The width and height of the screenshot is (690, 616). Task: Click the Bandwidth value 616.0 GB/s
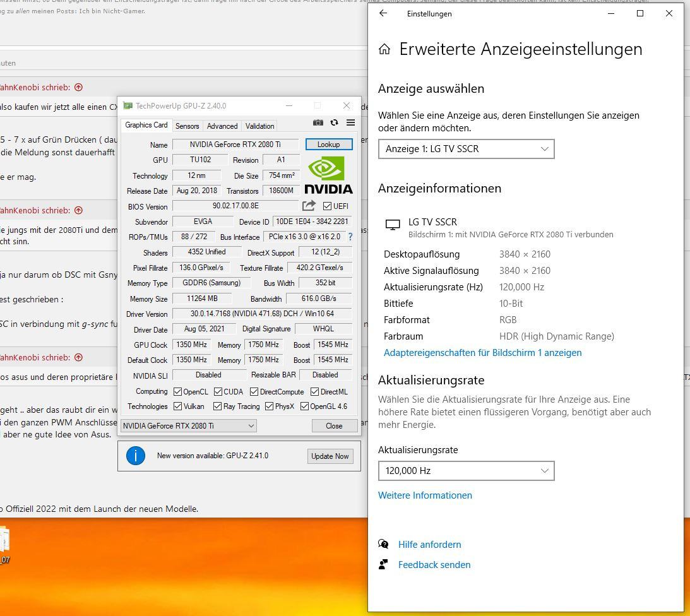319,299
